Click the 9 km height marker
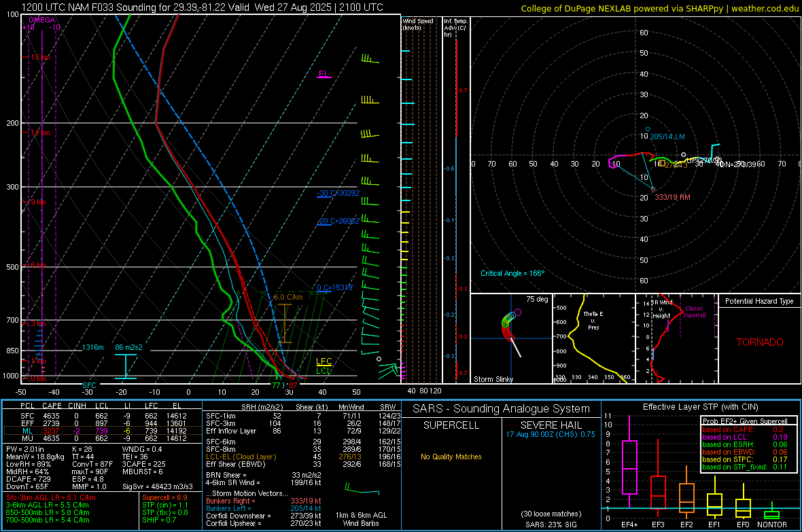 point(38,202)
